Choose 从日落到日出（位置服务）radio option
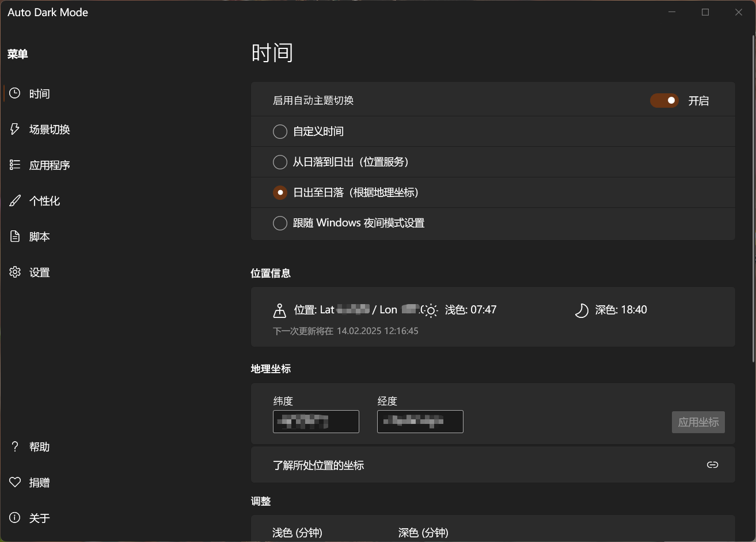 tap(280, 162)
